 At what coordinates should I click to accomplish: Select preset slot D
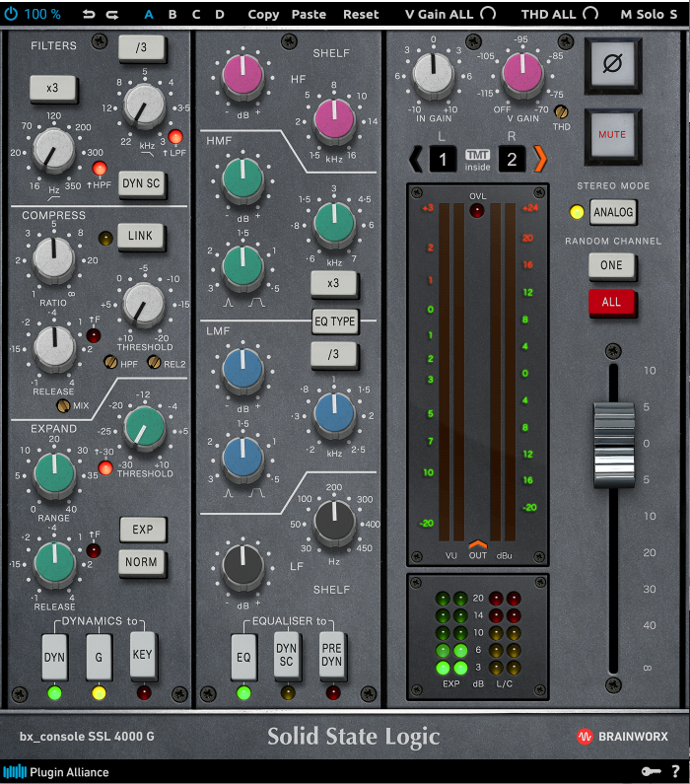[x=220, y=15]
